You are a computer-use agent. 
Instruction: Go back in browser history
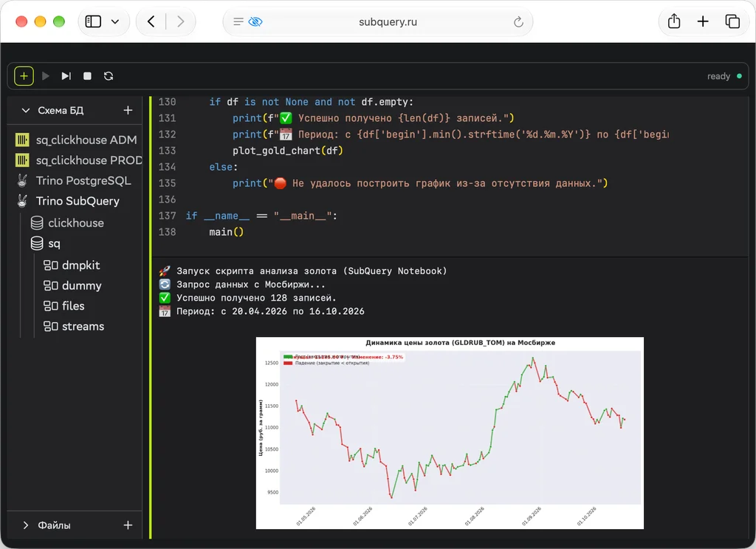click(x=151, y=21)
